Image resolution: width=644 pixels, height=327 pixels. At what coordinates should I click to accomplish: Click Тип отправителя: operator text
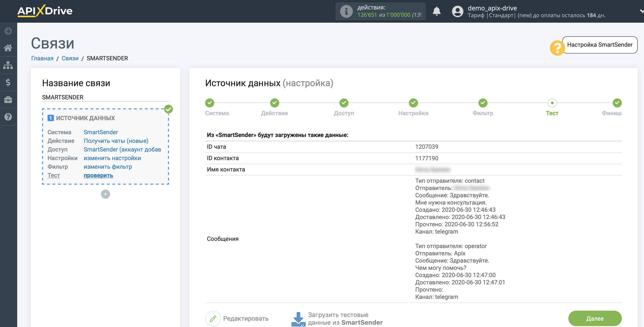tap(451, 246)
